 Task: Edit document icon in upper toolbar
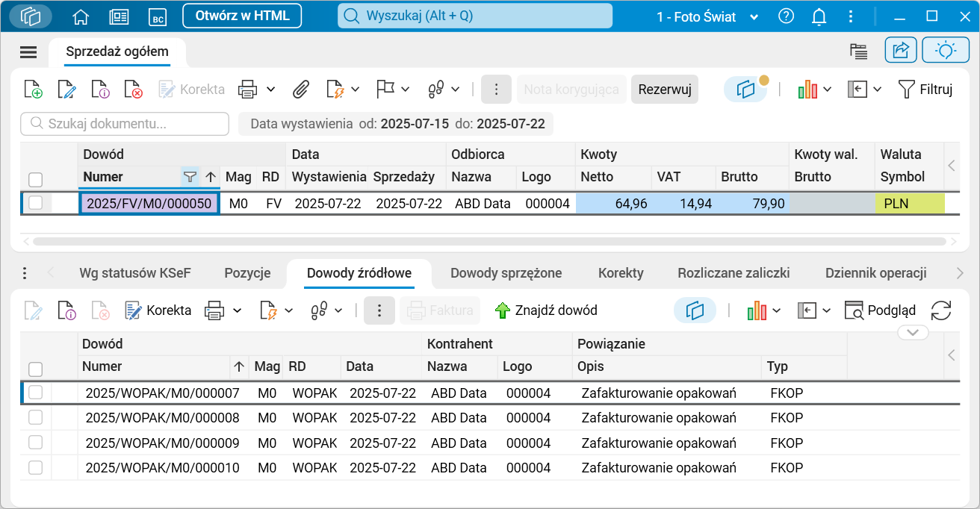[67, 90]
